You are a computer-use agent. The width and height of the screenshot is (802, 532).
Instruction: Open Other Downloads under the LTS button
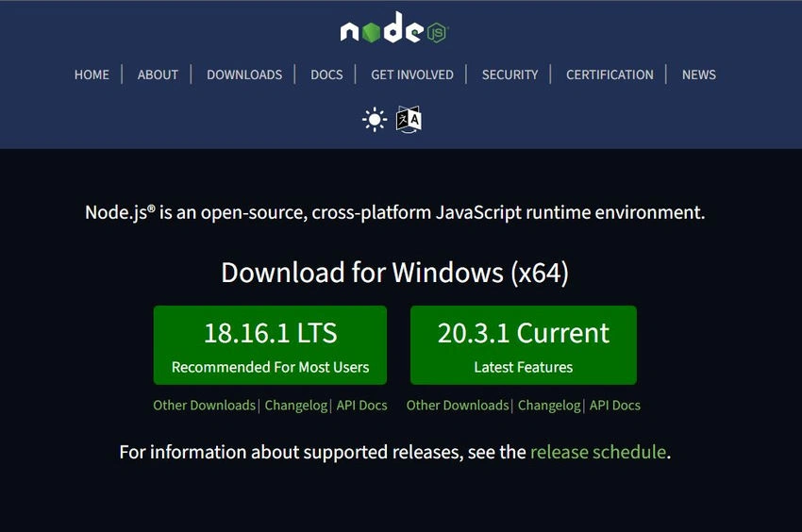click(x=204, y=406)
